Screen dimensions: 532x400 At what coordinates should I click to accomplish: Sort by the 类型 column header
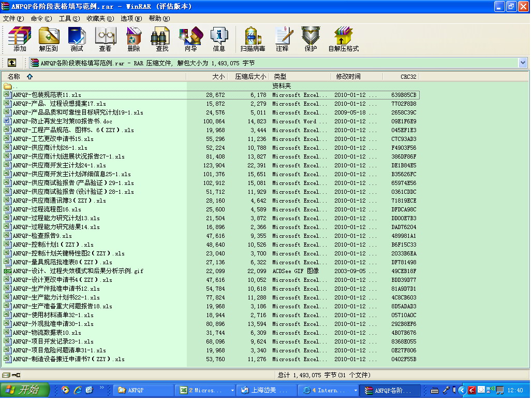(300, 76)
